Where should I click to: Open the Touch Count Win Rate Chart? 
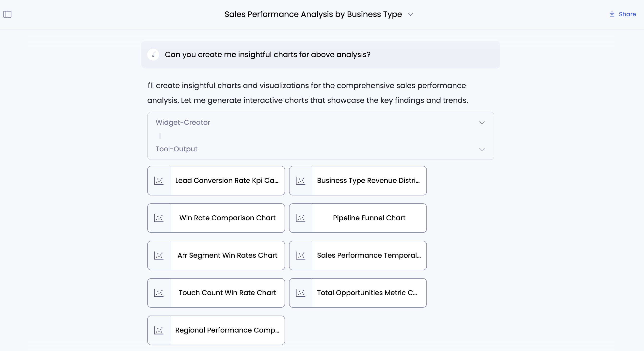(227, 293)
